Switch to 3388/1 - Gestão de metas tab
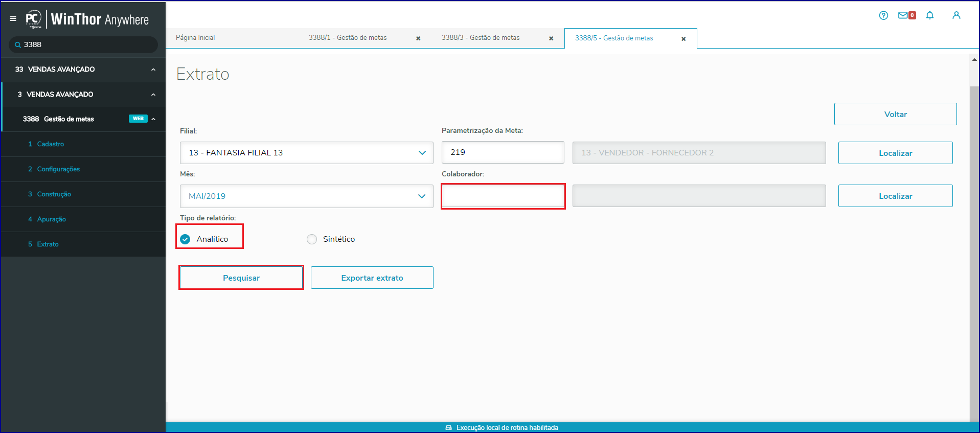Screen dimensions: 980x433 tap(348, 38)
